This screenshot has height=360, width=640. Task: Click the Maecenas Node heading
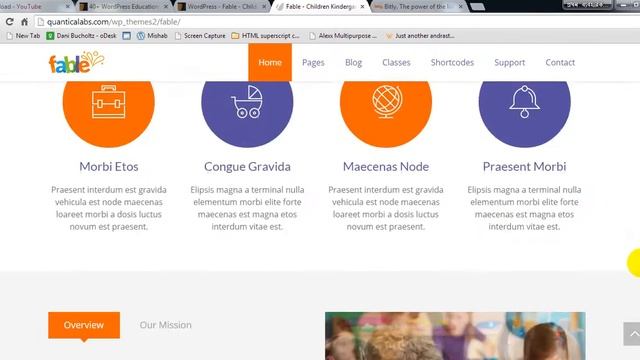pos(386,167)
